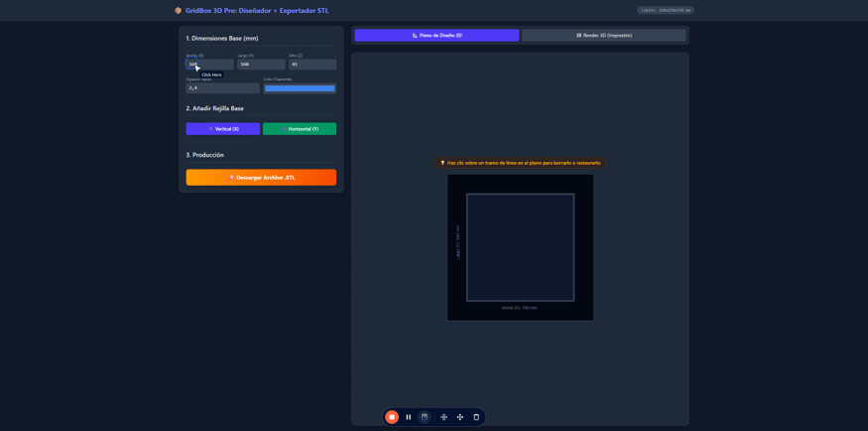Delete the recording with the trash icon

tap(476, 417)
